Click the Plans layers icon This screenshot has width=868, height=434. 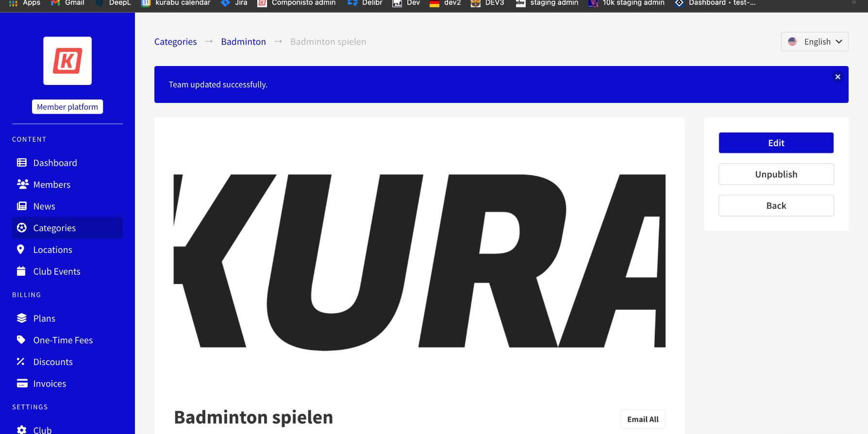22,318
